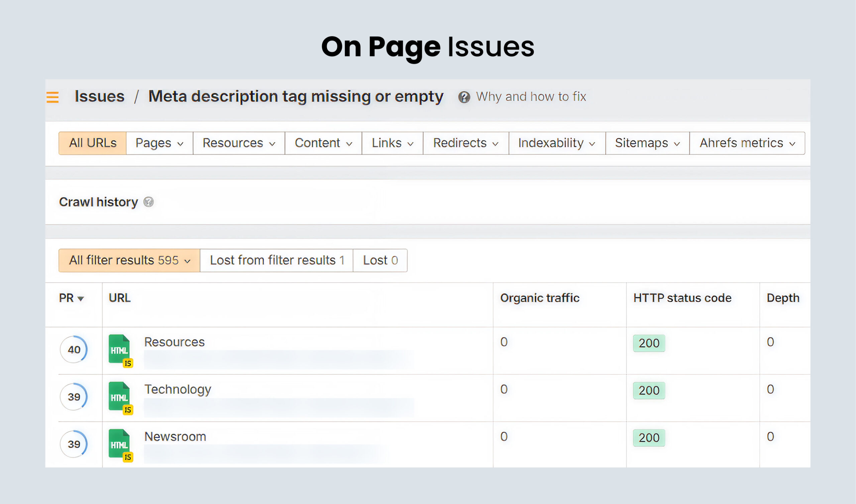Open the Indexability filter dropdown

click(x=556, y=143)
